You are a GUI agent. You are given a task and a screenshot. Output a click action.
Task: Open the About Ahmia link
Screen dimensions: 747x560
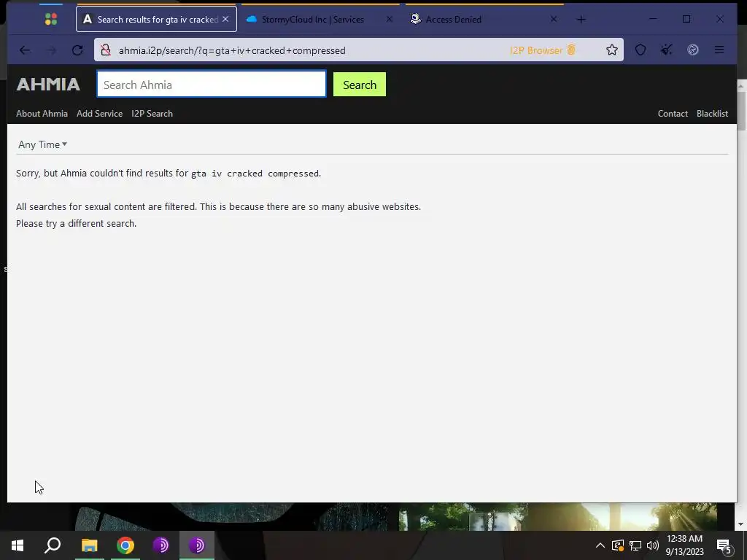pos(42,113)
